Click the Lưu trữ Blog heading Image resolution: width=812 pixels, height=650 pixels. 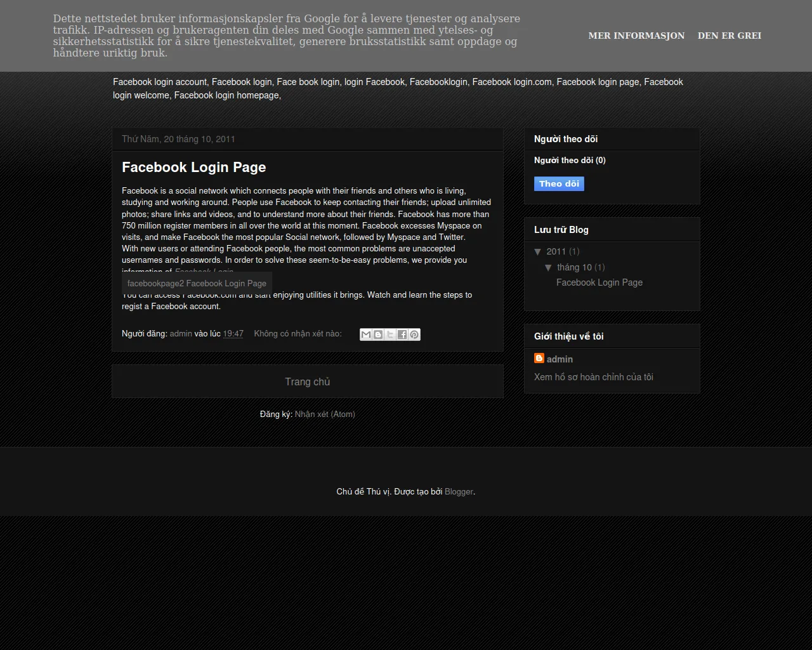(561, 230)
